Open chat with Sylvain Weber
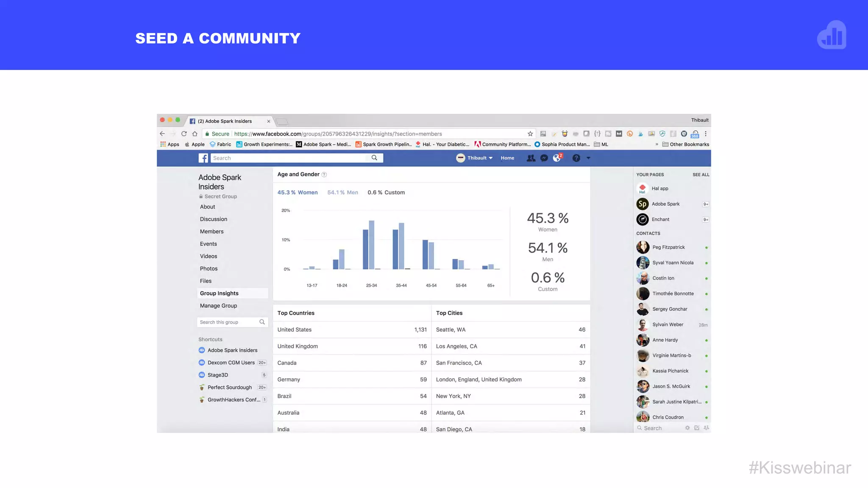The height and width of the screenshot is (488, 868). click(673, 324)
